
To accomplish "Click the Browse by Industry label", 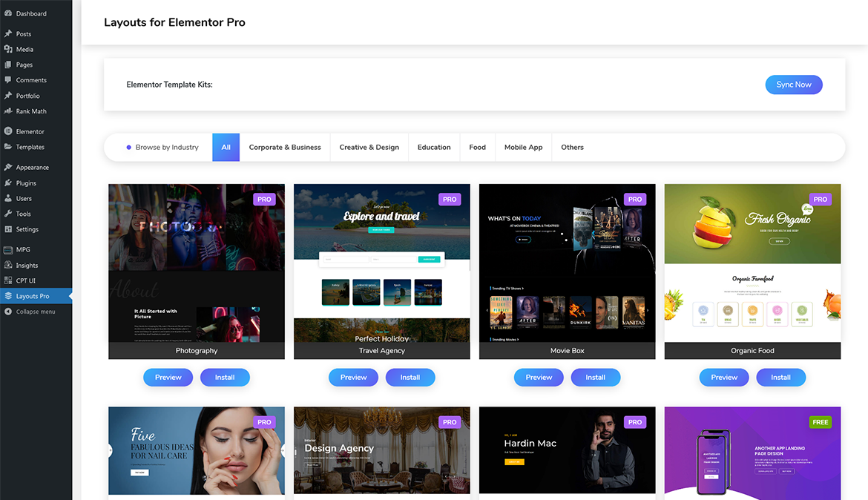I will tap(167, 148).
